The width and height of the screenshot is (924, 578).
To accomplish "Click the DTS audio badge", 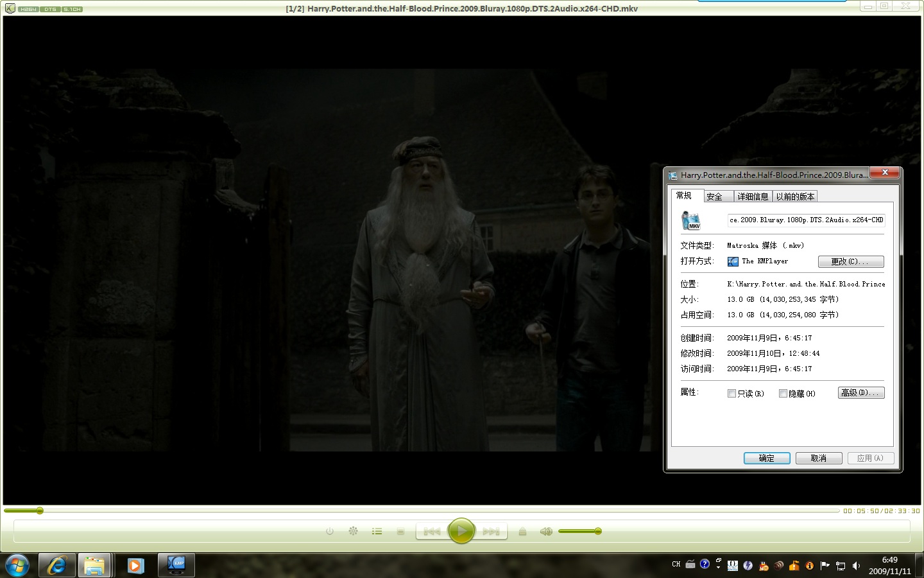I will coord(50,9).
